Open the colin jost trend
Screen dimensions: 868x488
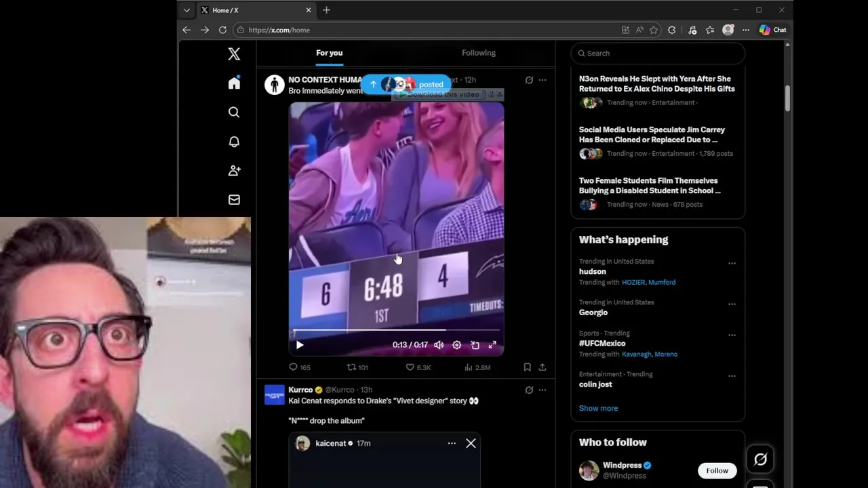pyautogui.click(x=595, y=384)
